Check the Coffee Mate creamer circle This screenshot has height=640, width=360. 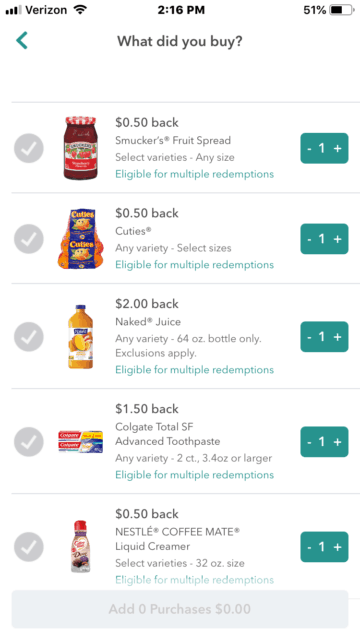pyautogui.click(x=29, y=547)
